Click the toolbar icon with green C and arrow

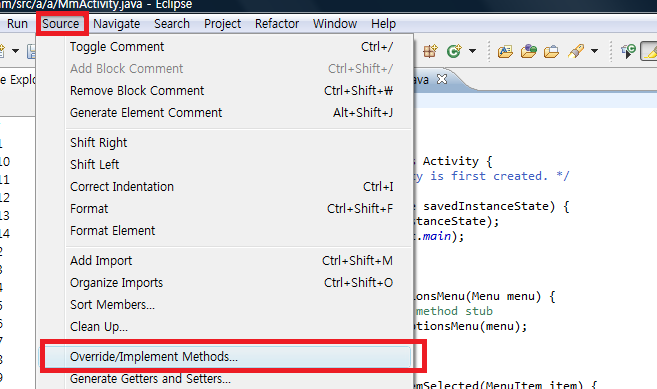[629, 51]
